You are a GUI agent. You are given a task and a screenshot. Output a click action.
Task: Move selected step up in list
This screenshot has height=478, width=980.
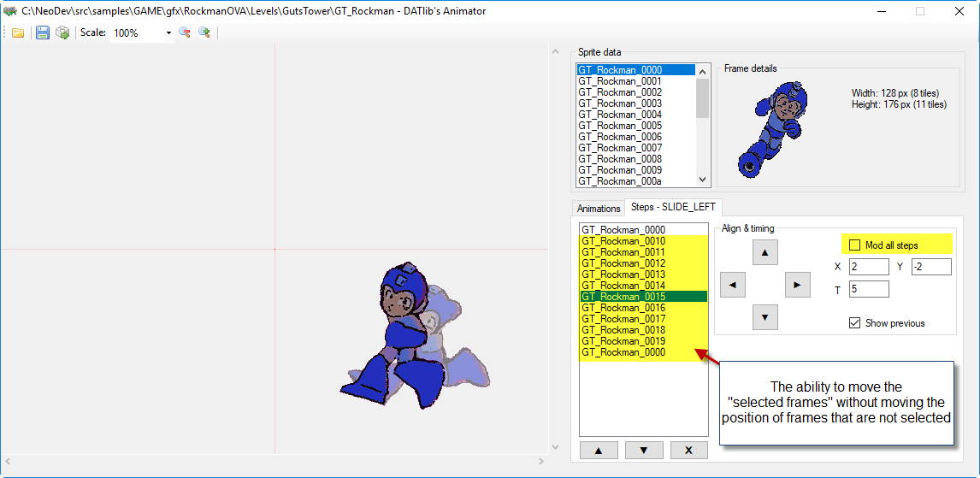pos(597,451)
